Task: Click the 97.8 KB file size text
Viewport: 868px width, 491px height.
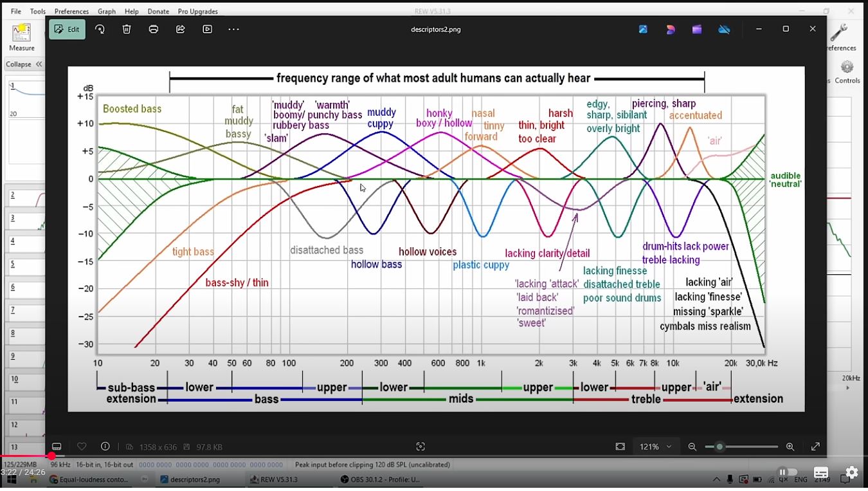Action: pos(209,447)
